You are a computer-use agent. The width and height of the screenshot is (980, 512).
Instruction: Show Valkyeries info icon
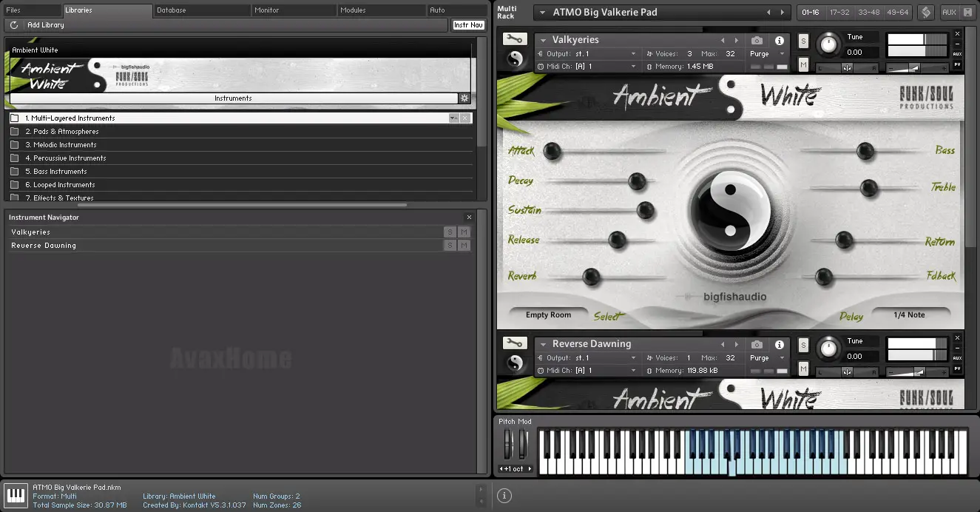click(x=779, y=41)
